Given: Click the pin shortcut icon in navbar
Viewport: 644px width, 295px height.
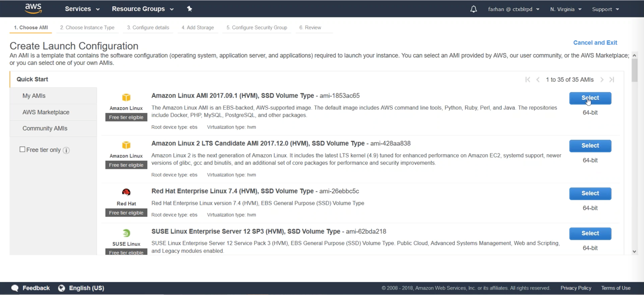Looking at the screenshot, I should pyautogui.click(x=190, y=9).
